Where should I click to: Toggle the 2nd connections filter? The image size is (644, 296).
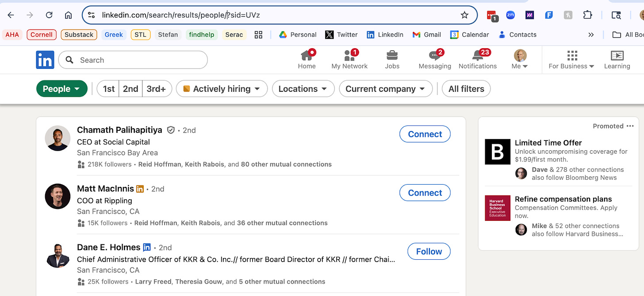pos(130,89)
